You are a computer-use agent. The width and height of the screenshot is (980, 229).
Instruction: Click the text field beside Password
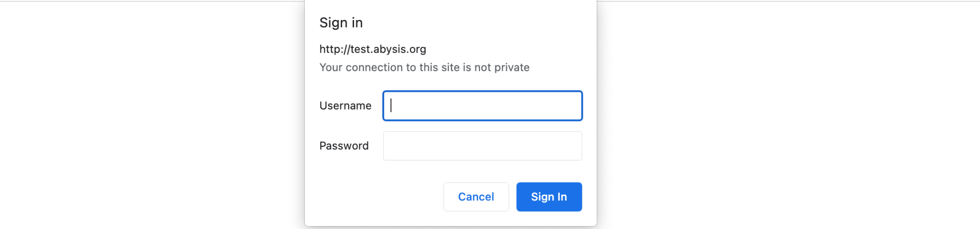[x=482, y=146]
